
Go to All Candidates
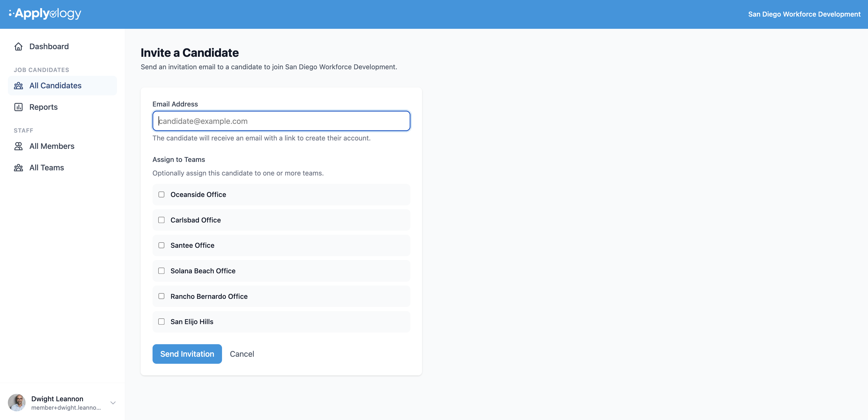(x=62, y=86)
